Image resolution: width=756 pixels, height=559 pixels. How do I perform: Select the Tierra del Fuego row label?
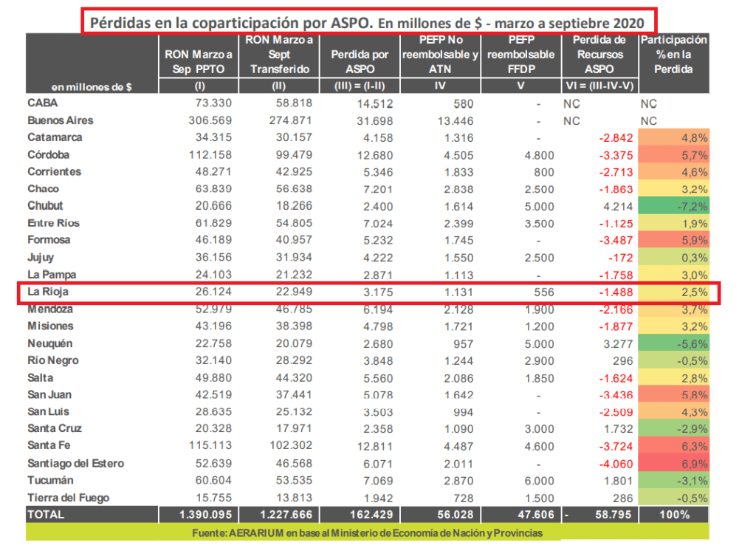(x=69, y=498)
